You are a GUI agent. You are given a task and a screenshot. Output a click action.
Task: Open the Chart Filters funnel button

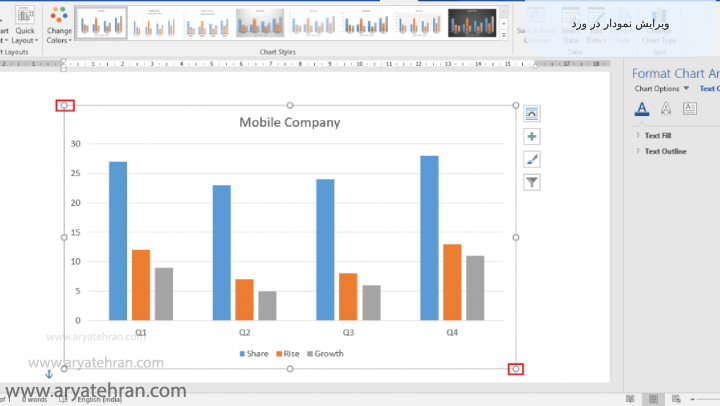532,182
